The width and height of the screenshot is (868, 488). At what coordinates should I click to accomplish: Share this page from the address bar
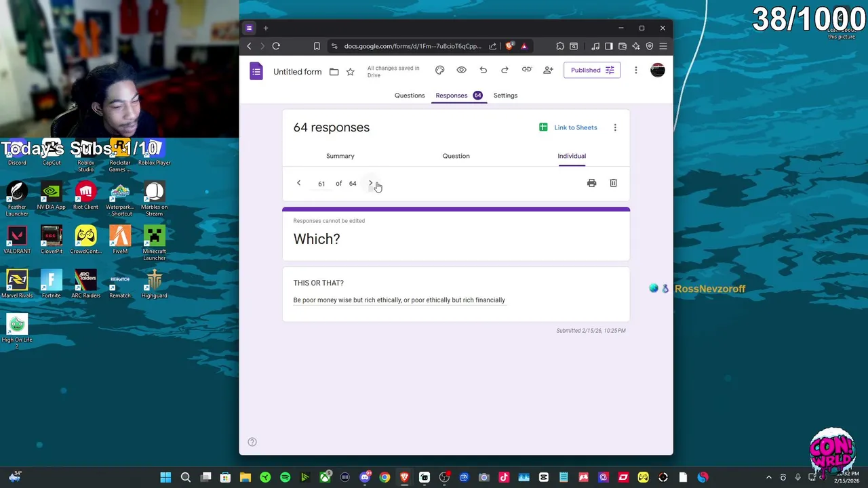pos(493,46)
